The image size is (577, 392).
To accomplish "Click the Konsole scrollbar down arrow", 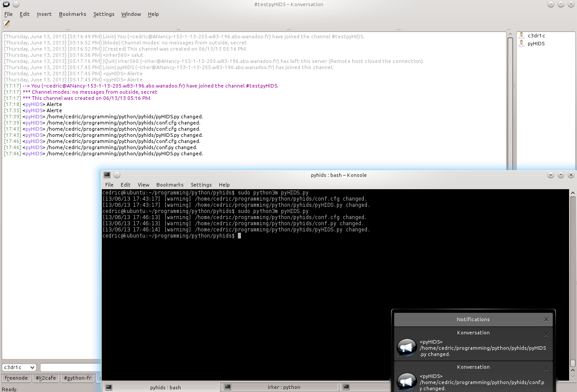I will click(x=573, y=377).
